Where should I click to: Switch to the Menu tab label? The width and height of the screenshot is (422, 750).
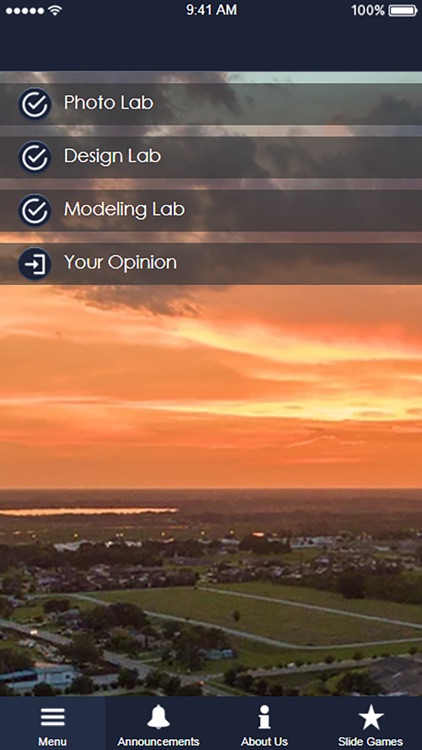coord(53,742)
